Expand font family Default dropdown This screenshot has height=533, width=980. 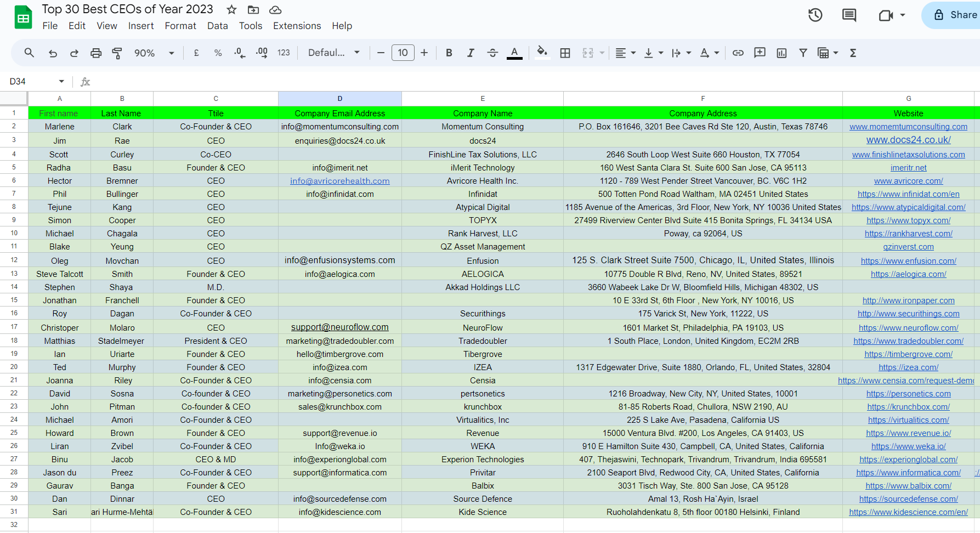357,53
